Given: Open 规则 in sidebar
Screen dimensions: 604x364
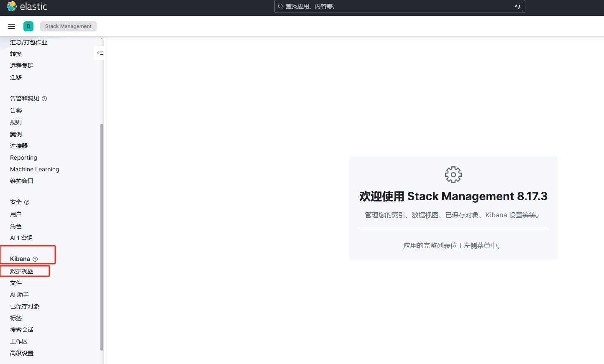Looking at the screenshot, I should click(16, 122).
